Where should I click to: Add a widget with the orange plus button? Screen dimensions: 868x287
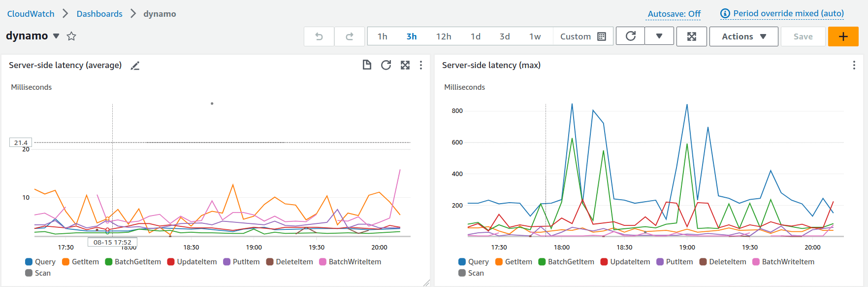(x=843, y=36)
